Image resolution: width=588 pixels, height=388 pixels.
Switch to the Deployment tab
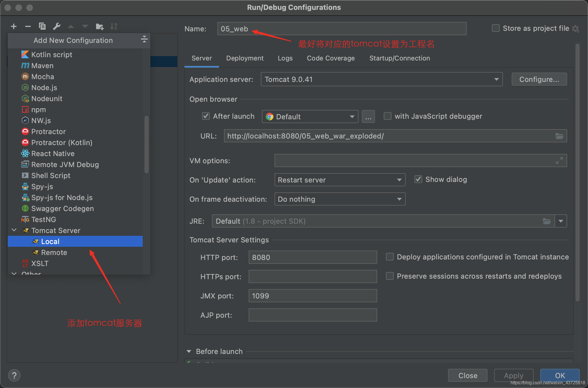pos(245,58)
